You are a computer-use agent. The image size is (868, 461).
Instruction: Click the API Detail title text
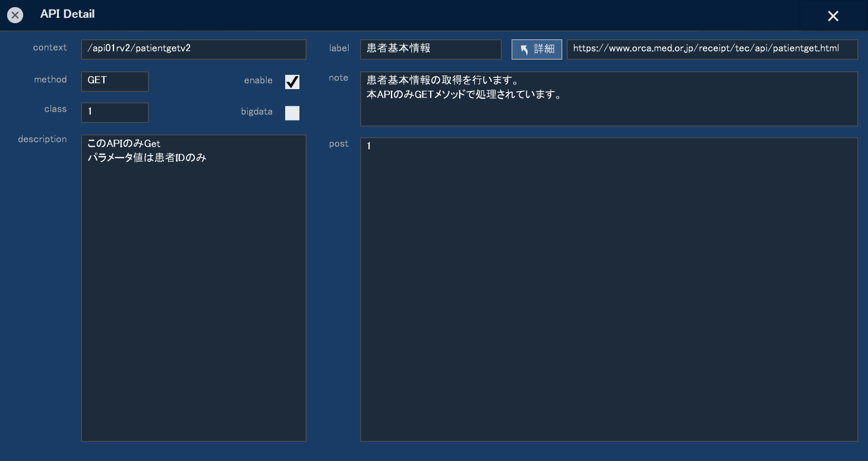click(67, 14)
